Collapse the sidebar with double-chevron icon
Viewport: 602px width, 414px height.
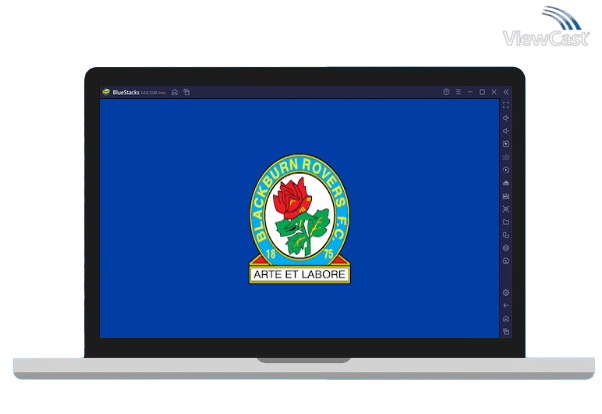506,92
